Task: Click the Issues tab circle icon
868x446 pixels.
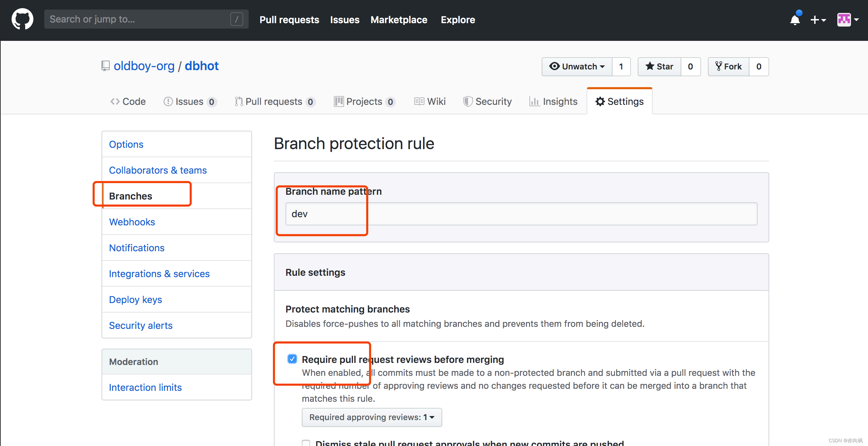Action: click(x=168, y=101)
